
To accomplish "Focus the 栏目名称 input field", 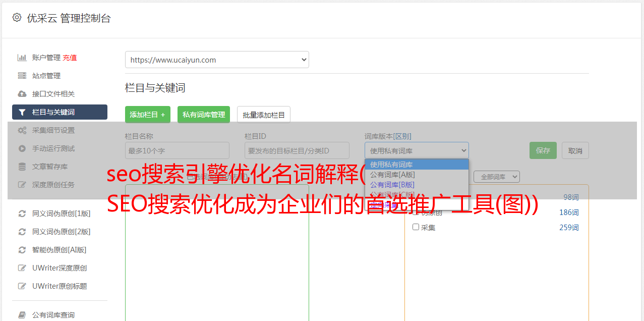I will (177, 150).
